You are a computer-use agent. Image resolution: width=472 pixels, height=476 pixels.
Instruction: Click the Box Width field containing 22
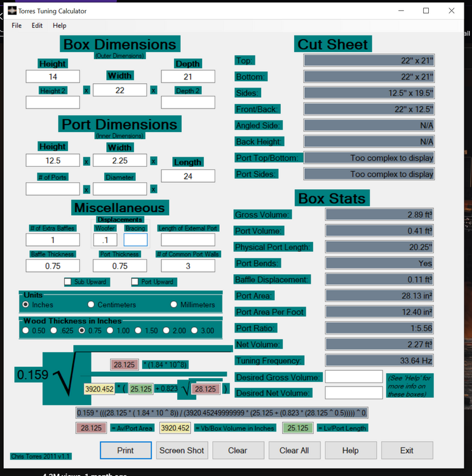tap(120, 90)
